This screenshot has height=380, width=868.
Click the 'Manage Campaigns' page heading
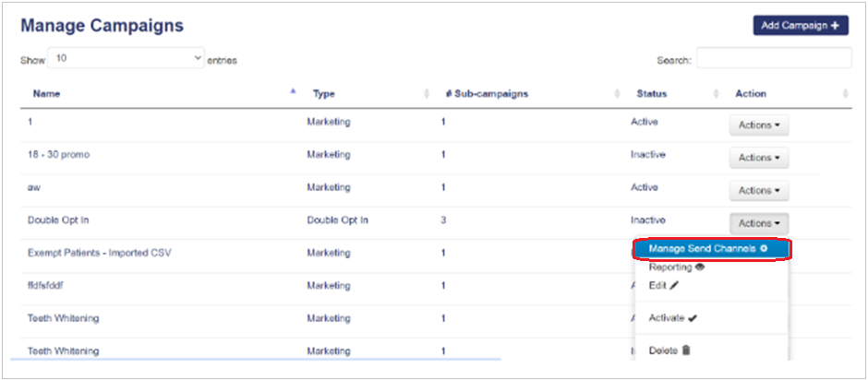point(102,25)
